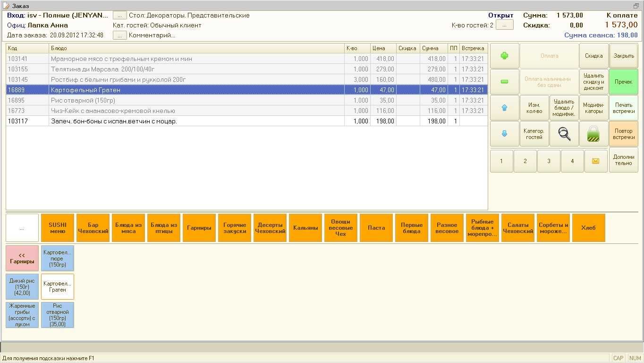Open the Салаты Чеховский category
Image resolution: width=644 pixels, height=363 pixels.
coord(518,228)
